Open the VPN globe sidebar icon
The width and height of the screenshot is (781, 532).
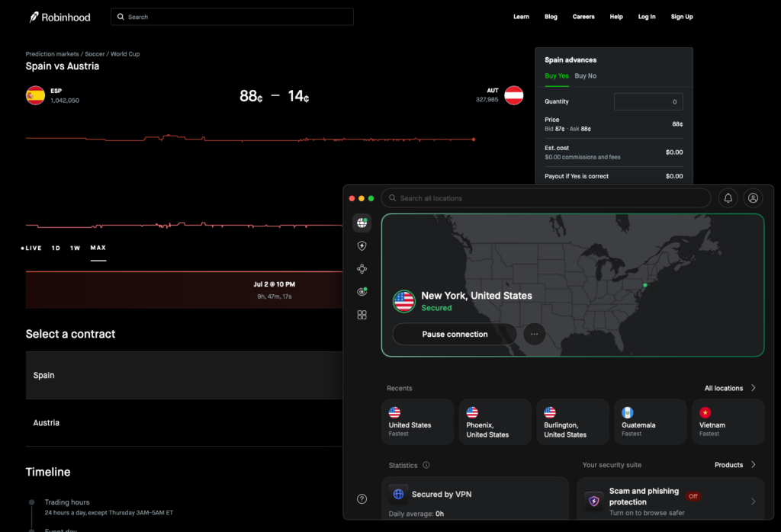tap(362, 223)
